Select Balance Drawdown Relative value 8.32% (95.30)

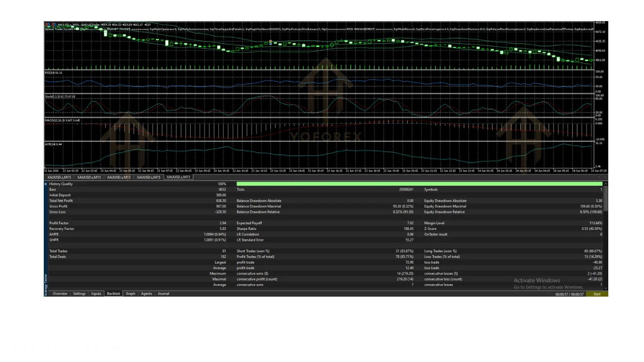tap(403, 212)
